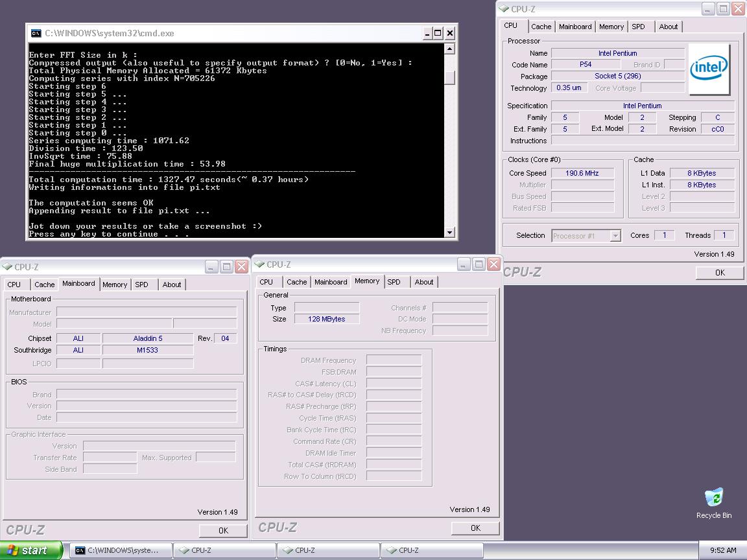Viewport: 747px width, 560px height.
Task: Select the Mainboard tab in the Mainboard window
Action: pos(78,283)
